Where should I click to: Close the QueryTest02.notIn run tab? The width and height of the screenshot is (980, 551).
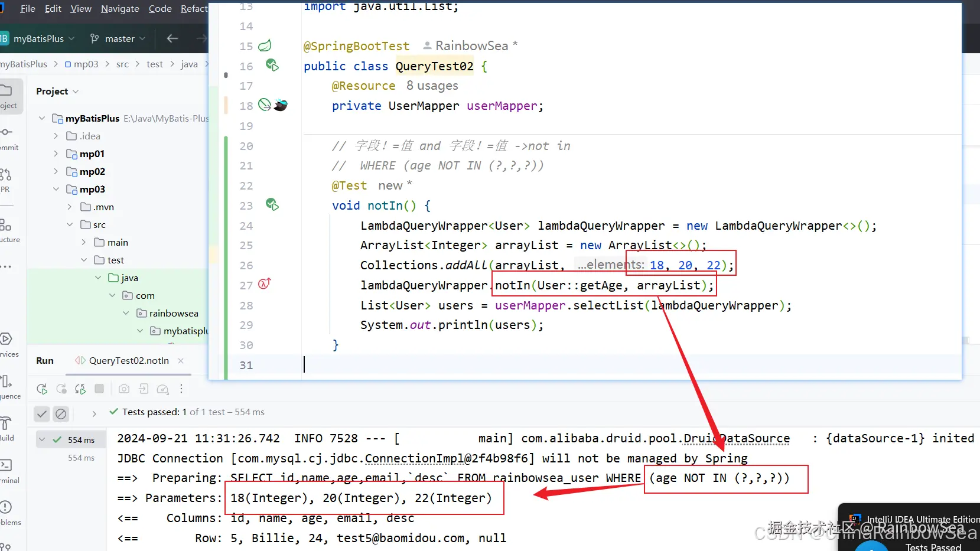tap(181, 360)
